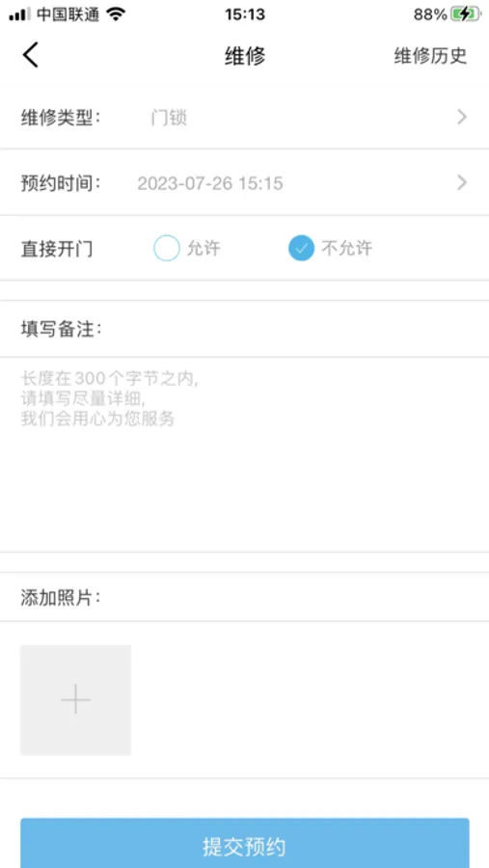Tap the check mark in 不允许 circle

click(x=301, y=249)
